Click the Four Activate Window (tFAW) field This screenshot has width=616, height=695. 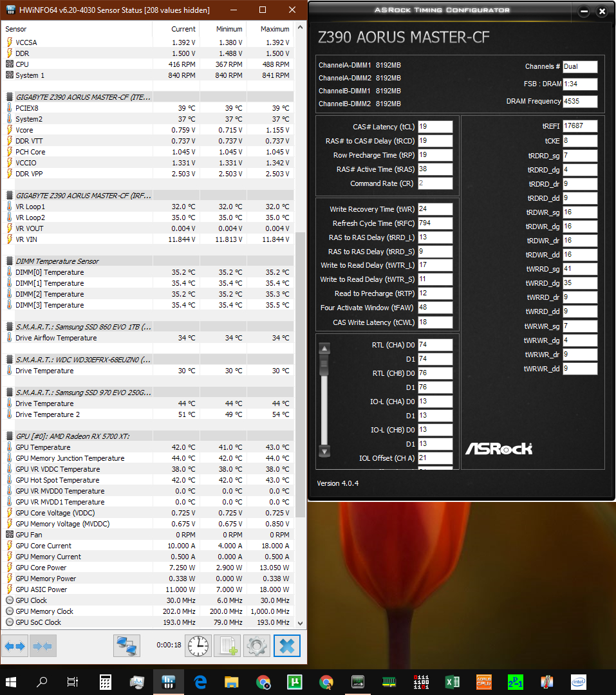435,308
